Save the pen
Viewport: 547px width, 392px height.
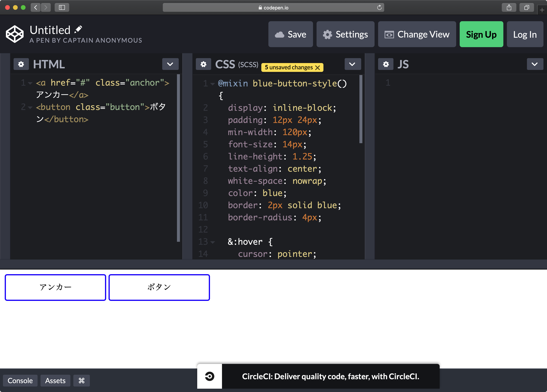tap(291, 34)
